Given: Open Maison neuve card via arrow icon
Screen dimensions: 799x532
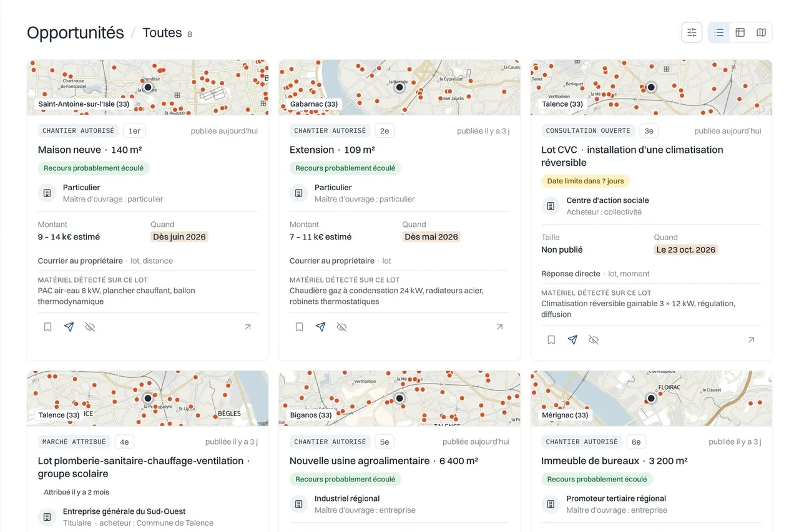Looking at the screenshot, I should (x=248, y=327).
